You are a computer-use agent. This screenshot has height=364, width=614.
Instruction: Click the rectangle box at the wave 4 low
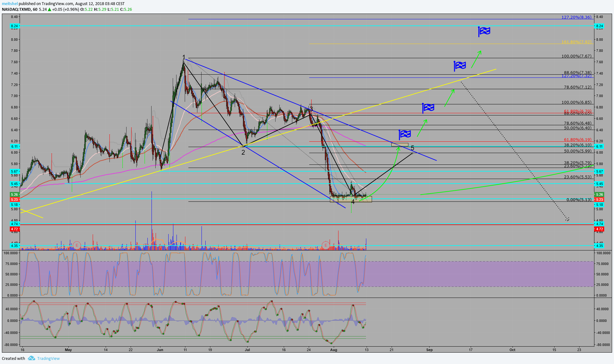coord(351,199)
